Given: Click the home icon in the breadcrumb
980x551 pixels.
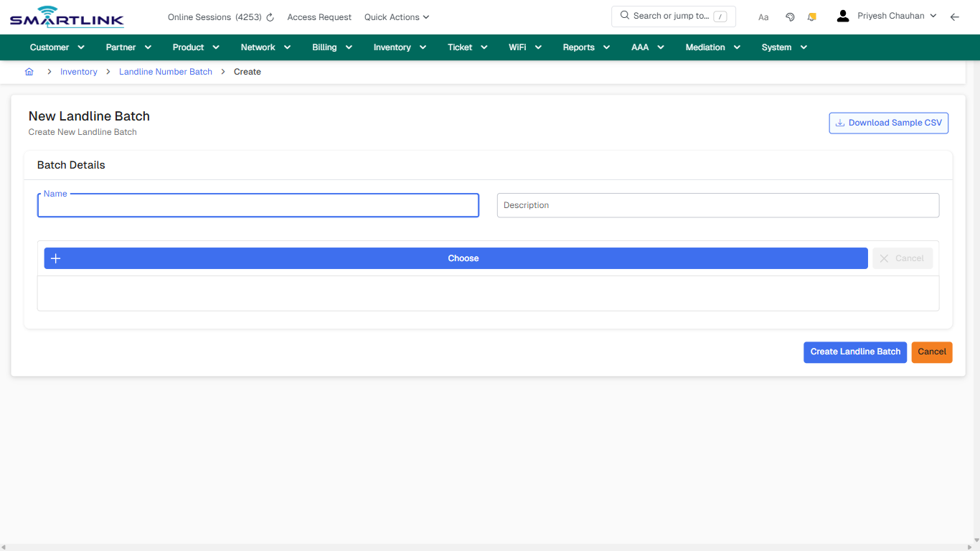Looking at the screenshot, I should click(x=29, y=72).
